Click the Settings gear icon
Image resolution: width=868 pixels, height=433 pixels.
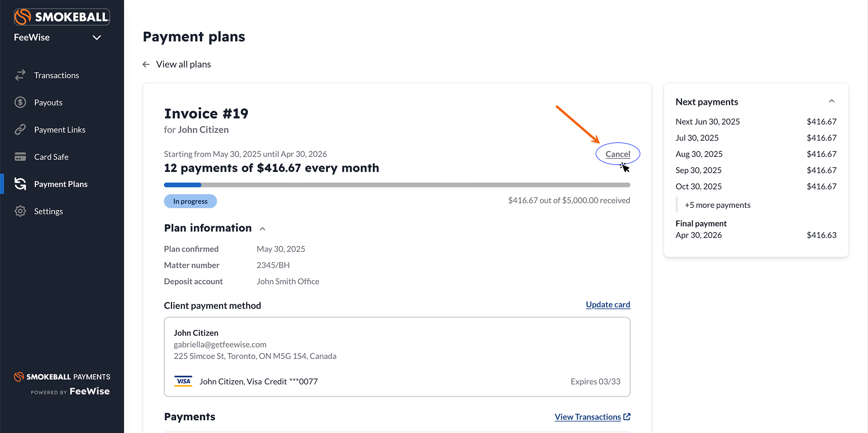pos(20,211)
